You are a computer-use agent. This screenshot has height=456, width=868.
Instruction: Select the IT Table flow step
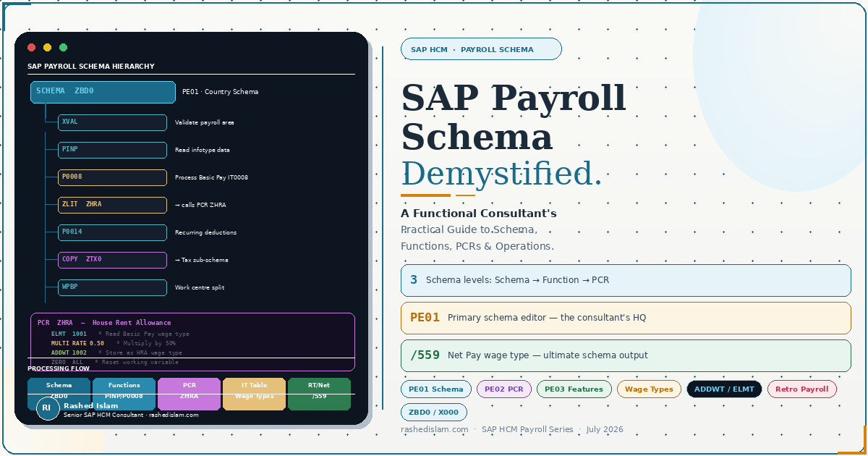(255, 394)
